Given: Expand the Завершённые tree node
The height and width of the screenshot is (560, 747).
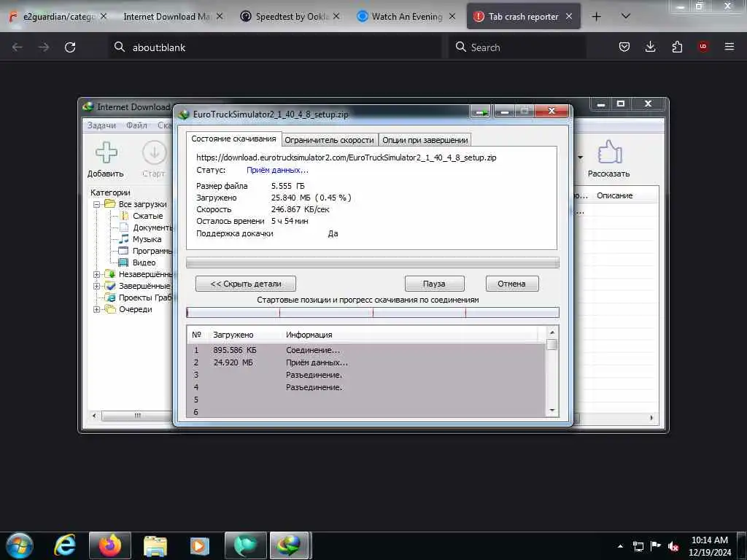Looking at the screenshot, I should pos(97,286).
